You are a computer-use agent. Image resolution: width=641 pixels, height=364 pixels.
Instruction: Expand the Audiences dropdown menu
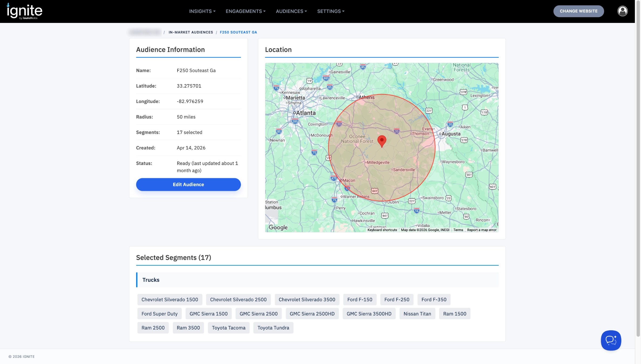click(x=291, y=11)
